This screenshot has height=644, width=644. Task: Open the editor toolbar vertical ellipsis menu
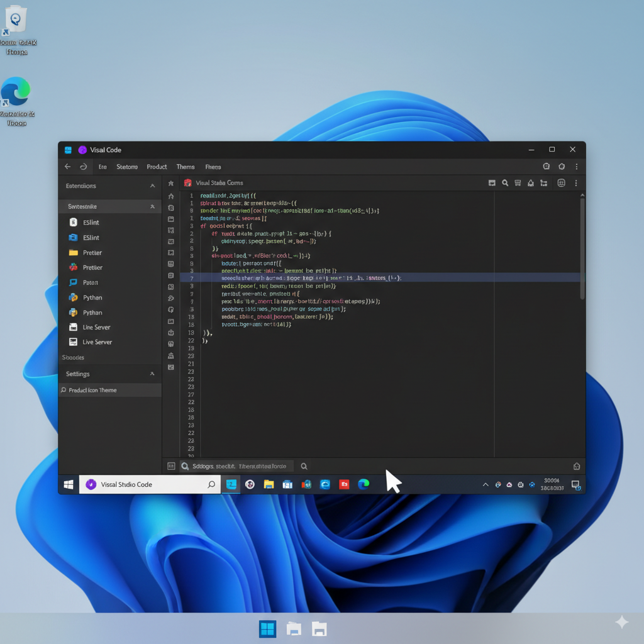click(576, 183)
